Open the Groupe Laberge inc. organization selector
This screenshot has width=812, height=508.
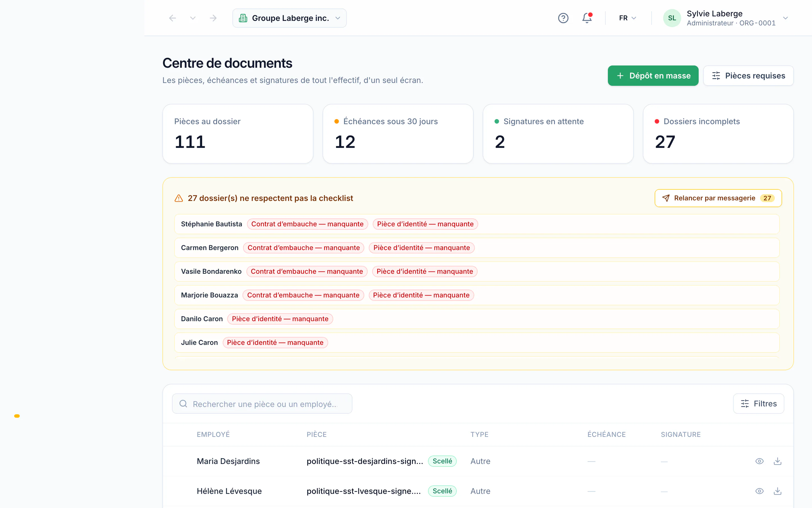click(289, 18)
